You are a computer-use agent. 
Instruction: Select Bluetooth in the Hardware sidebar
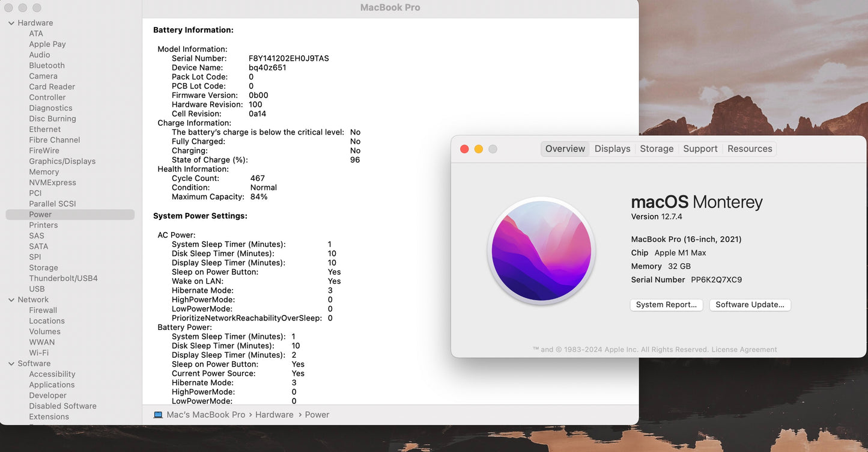tap(47, 65)
